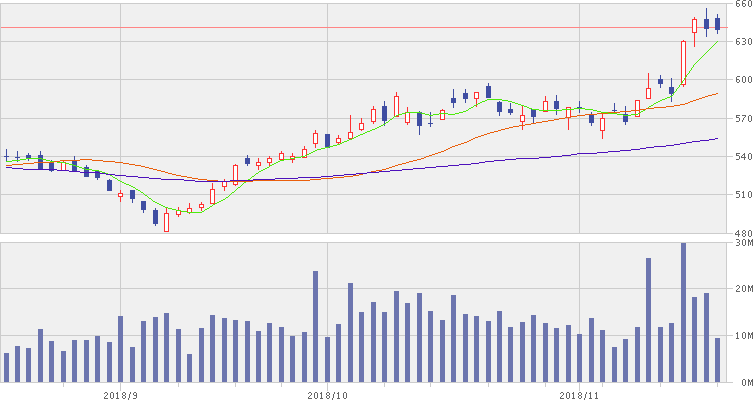Select the last candlestick on the right
The height and width of the screenshot is (400, 755).
717,24
